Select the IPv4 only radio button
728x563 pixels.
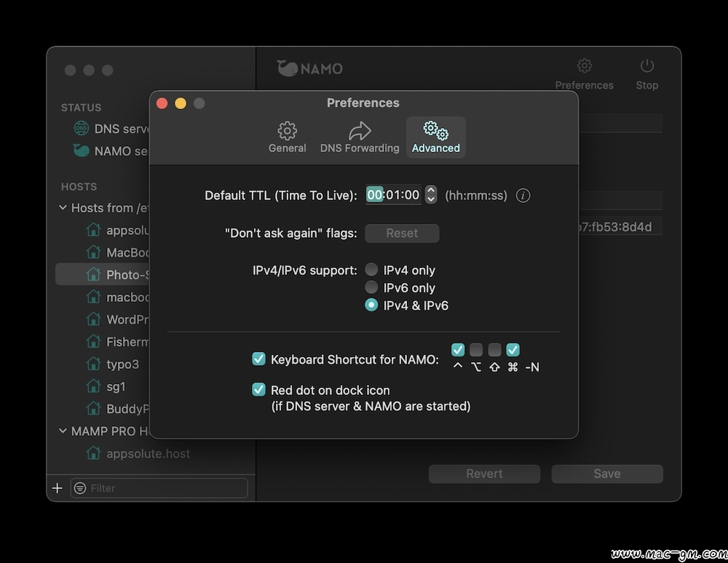pos(371,269)
